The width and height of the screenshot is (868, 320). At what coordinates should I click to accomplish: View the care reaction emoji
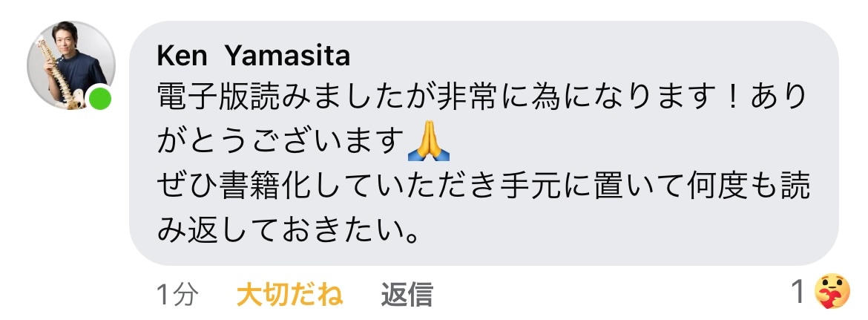point(832,291)
